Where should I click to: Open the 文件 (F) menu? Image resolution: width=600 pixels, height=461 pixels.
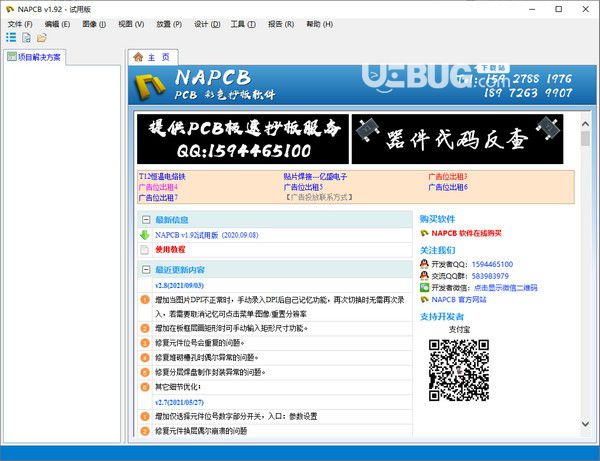(x=20, y=24)
